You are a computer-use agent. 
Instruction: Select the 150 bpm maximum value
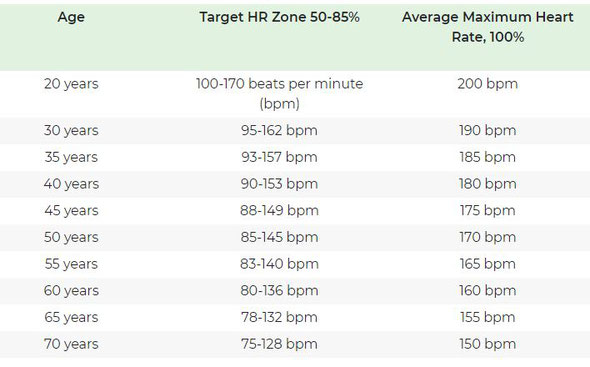488,344
